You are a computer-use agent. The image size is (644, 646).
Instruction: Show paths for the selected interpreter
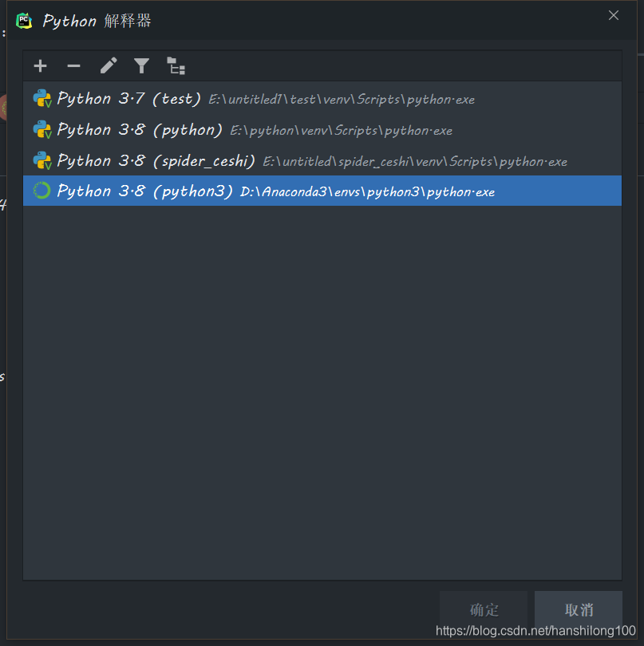[176, 66]
